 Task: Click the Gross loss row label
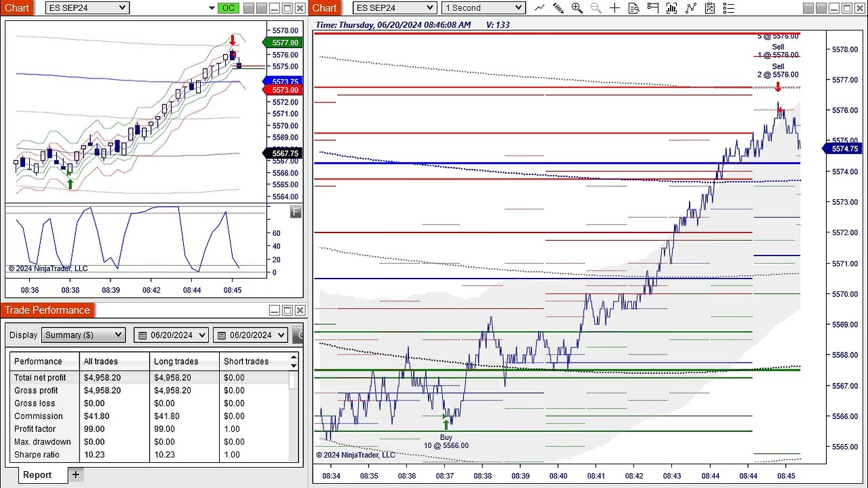[x=34, y=403]
